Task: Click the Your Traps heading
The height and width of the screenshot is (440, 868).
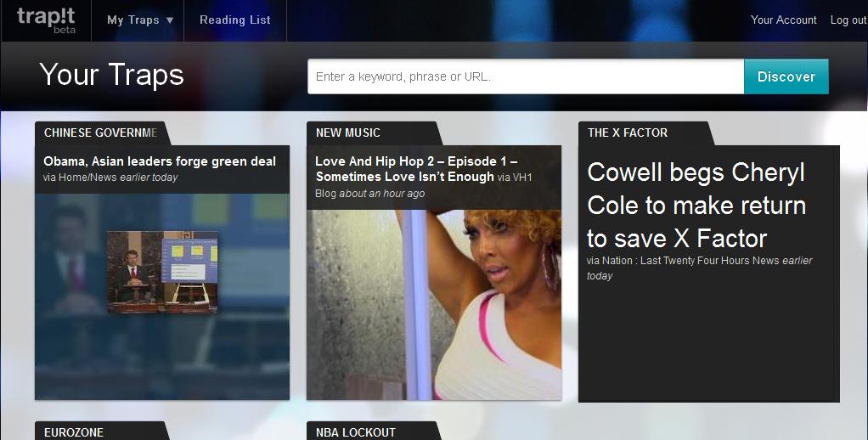Action: point(111,75)
